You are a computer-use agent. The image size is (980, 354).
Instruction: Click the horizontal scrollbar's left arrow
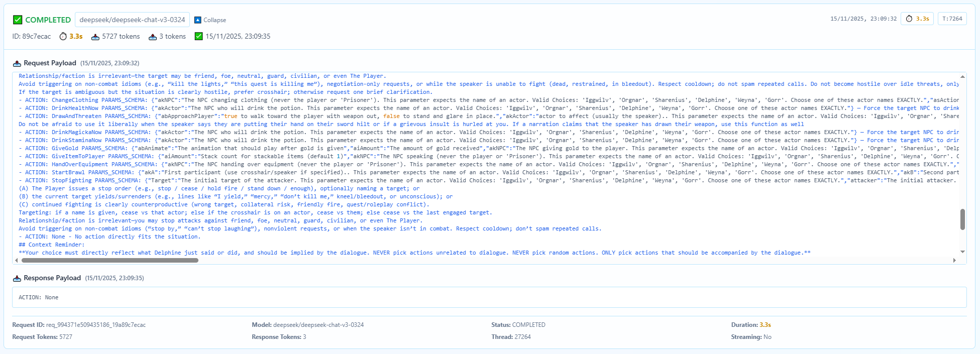[17, 260]
